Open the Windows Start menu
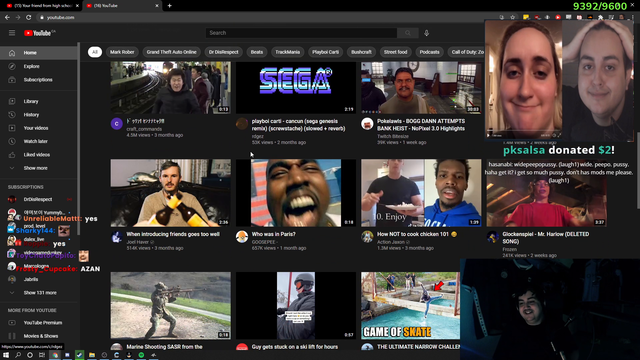This screenshot has height=360, width=640. [x=6, y=355]
